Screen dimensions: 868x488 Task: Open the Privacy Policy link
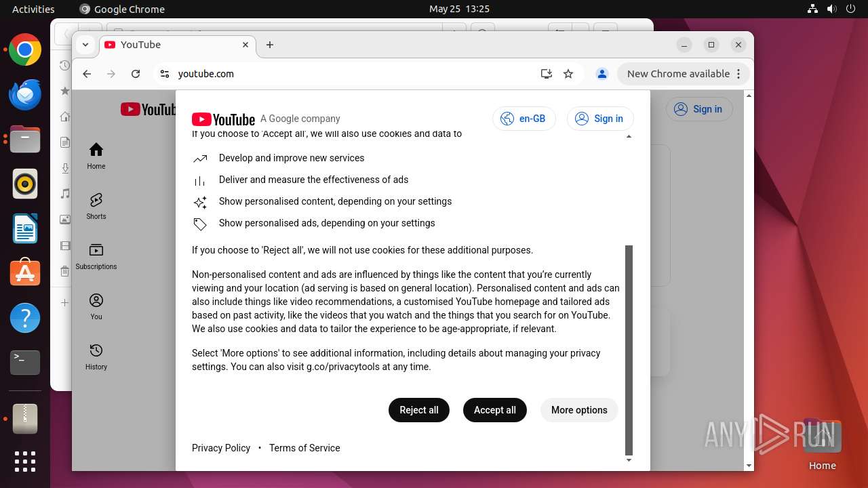tap(221, 448)
